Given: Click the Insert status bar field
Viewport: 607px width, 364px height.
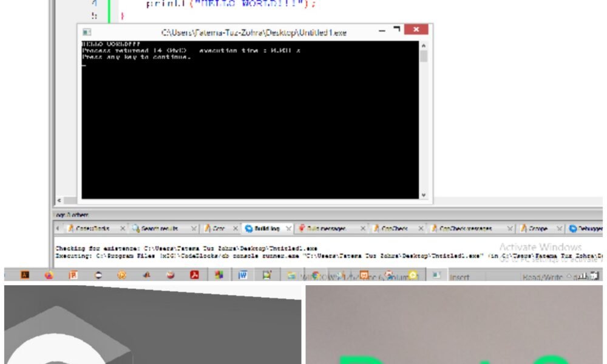Looking at the screenshot, I should point(459,277).
